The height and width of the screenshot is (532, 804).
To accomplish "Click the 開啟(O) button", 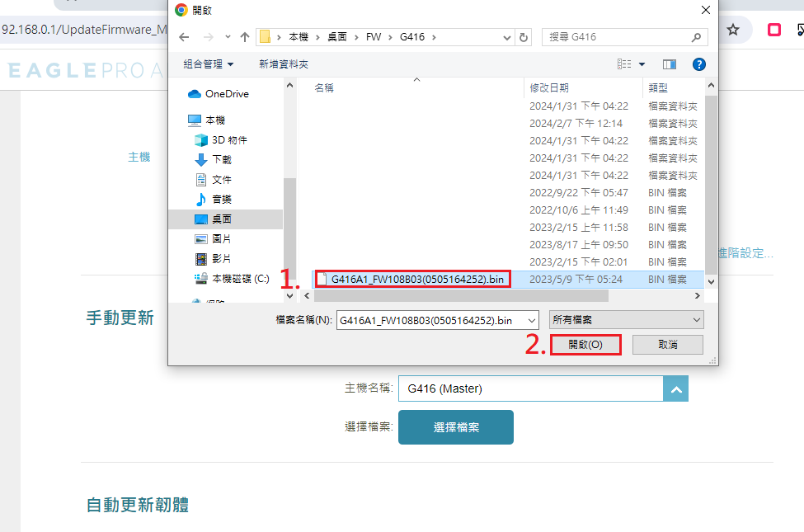I will click(x=585, y=345).
